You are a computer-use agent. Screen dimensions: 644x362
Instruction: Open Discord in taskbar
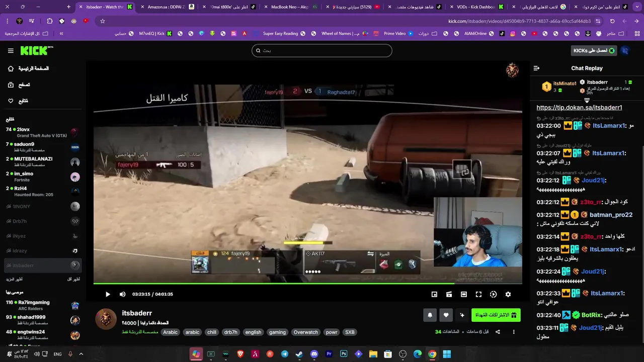coord(314,354)
